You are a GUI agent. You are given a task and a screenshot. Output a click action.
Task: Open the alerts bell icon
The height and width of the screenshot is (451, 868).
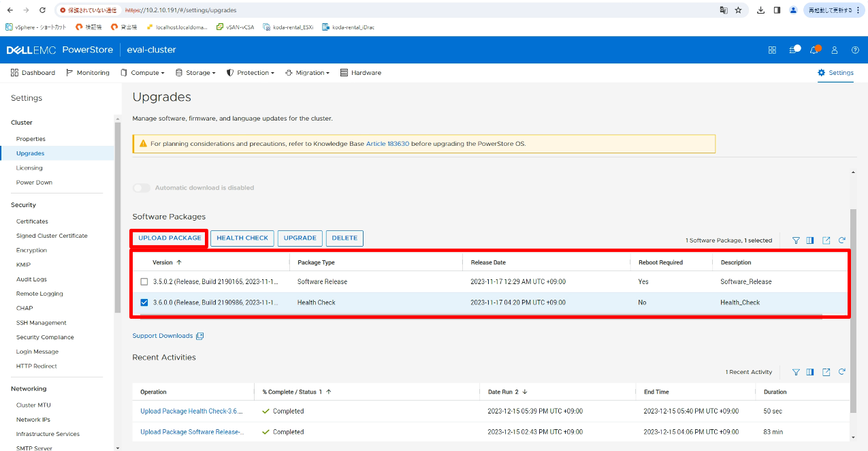[x=814, y=50]
